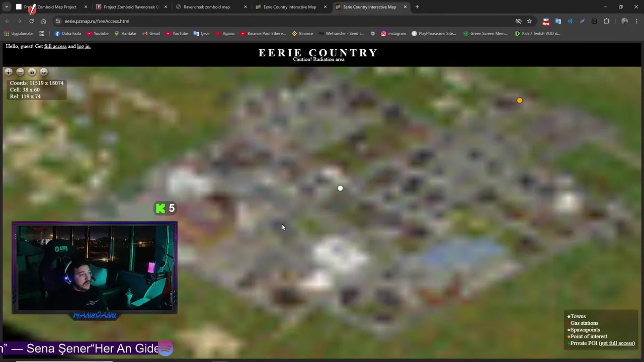Open the Green Screen Memes bookmark
The height and width of the screenshot is (362, 644).
[485, 34]
